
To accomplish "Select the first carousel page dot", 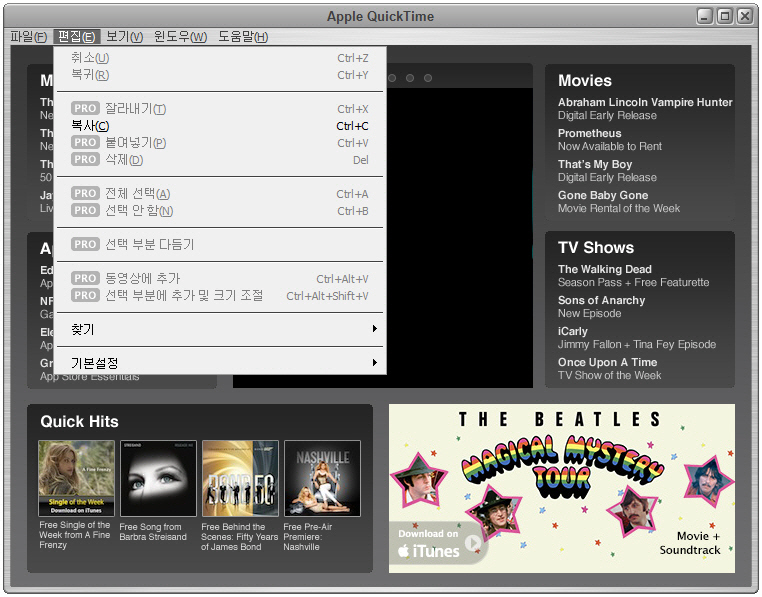I will [392, 78].
